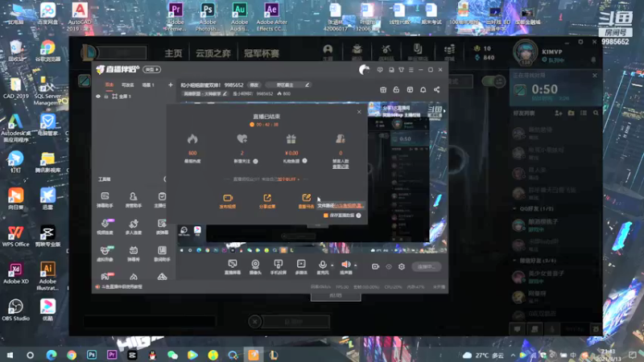Cancel queue search with X on timer
The width and height of the screenshot is (644, 362).
[x=595, y=76]
